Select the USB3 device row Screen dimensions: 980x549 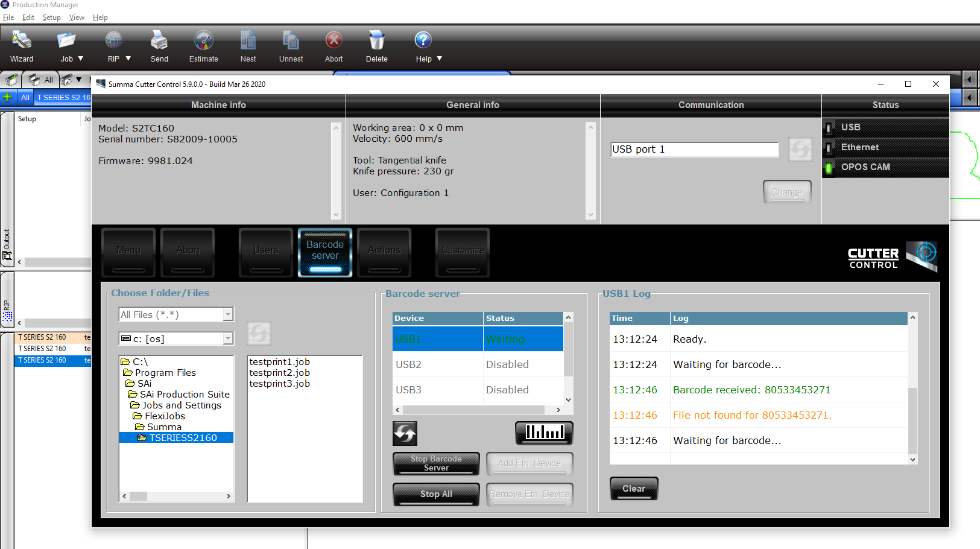tap(478, 390)
